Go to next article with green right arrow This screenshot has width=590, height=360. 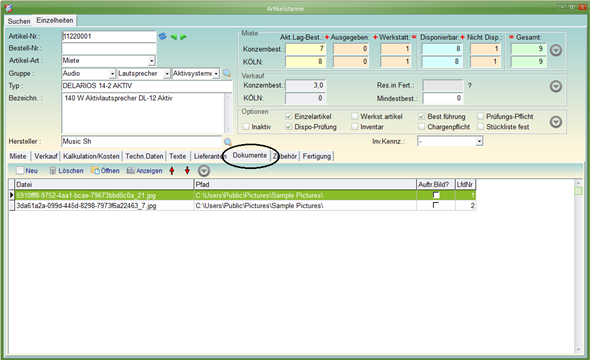(183, 37)
